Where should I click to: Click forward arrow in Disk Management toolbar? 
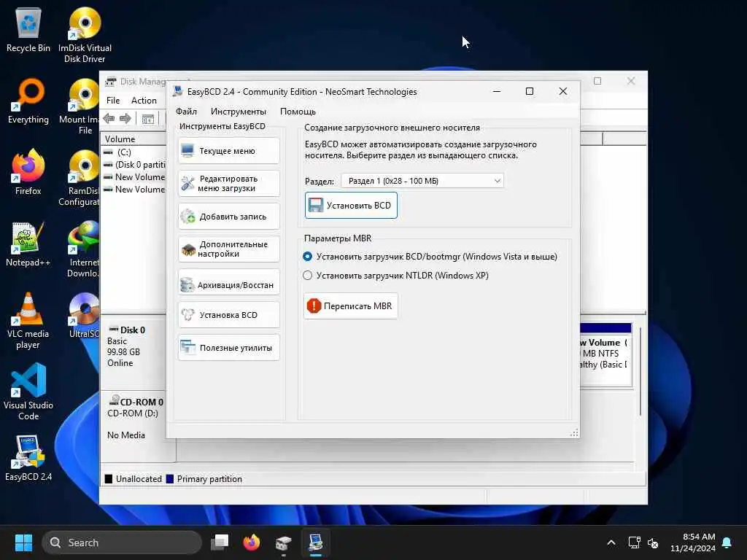pos(125,119)
